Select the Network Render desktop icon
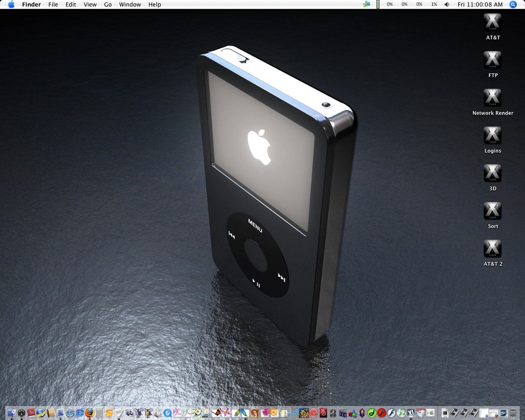The height and width of the screenshot is (420, 525). 493,98
